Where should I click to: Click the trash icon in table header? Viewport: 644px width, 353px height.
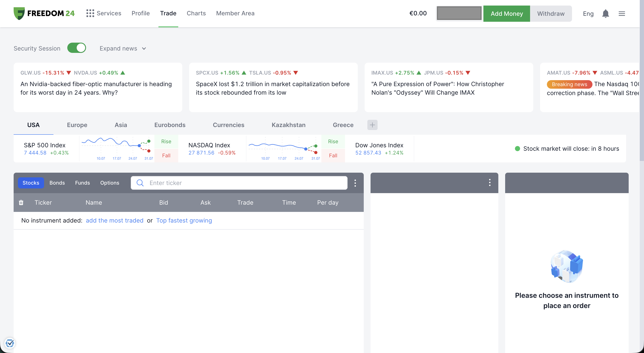tap(21, 202)
